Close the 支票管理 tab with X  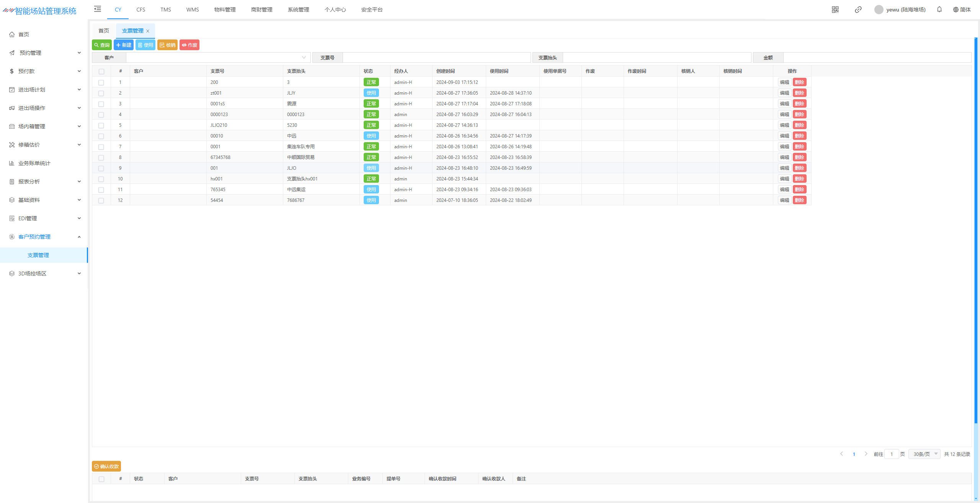pyautogui.click(x=148, y=31)
